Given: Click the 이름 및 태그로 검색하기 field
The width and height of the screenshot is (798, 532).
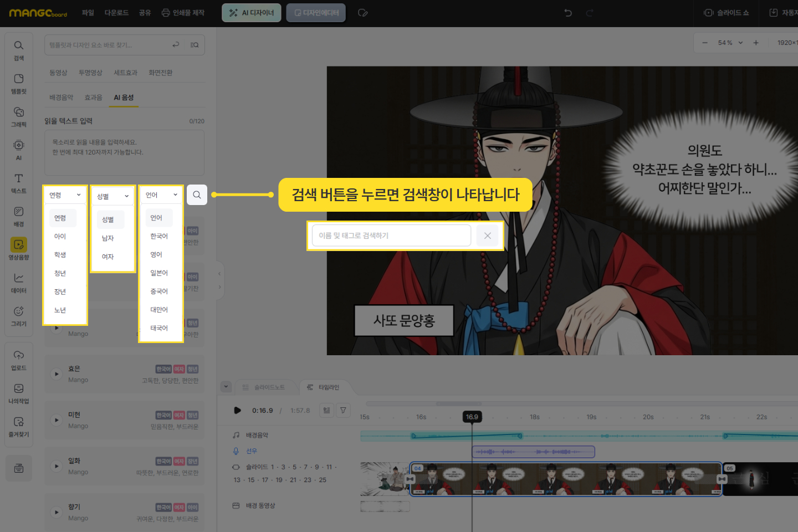Looking at the screenshot, I should coord(391,236).
